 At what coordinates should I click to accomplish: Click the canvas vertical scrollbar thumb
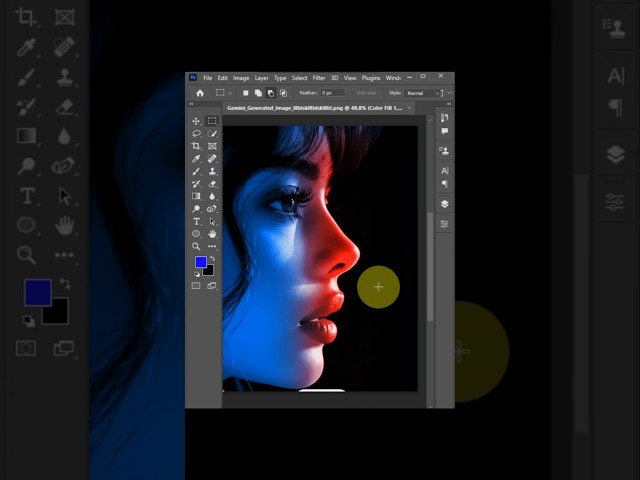pos(430,266)
